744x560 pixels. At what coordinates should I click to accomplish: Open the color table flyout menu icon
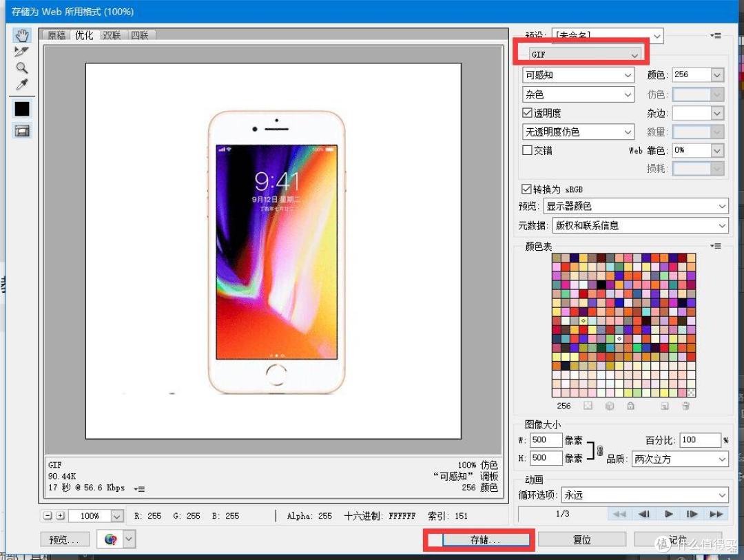tap(716, 246)
